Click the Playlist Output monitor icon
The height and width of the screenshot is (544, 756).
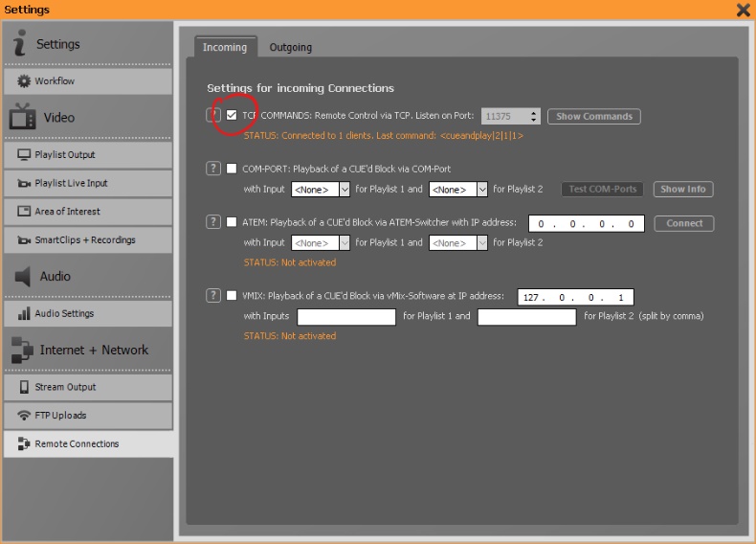click(x=24, y=154)
